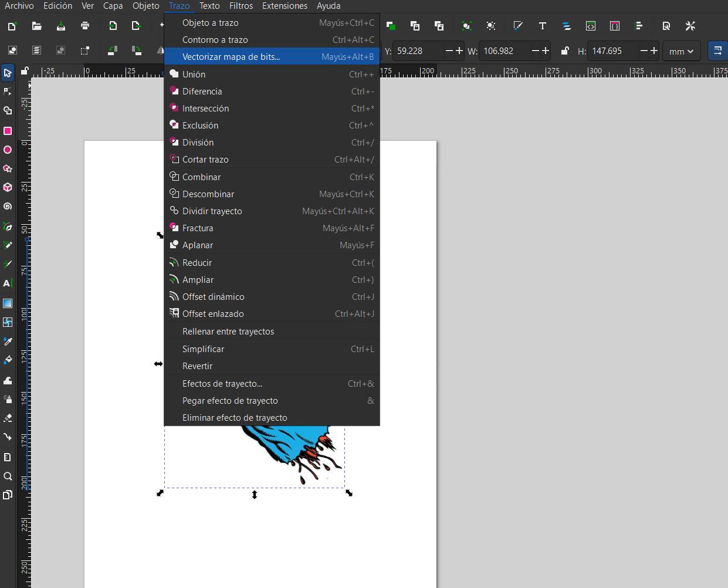Choose Vectorizar mapa de bits from the menu
The image size is (728, 588).
click(231, 56)
